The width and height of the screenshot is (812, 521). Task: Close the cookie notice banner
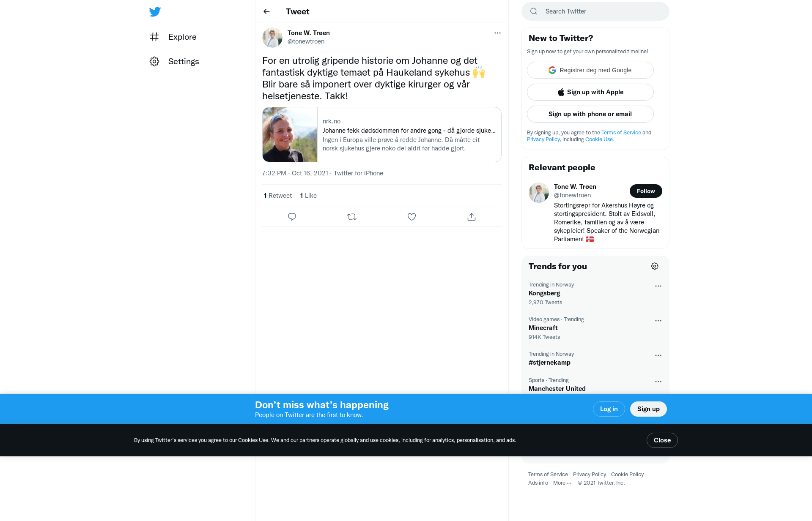(662, 440)
